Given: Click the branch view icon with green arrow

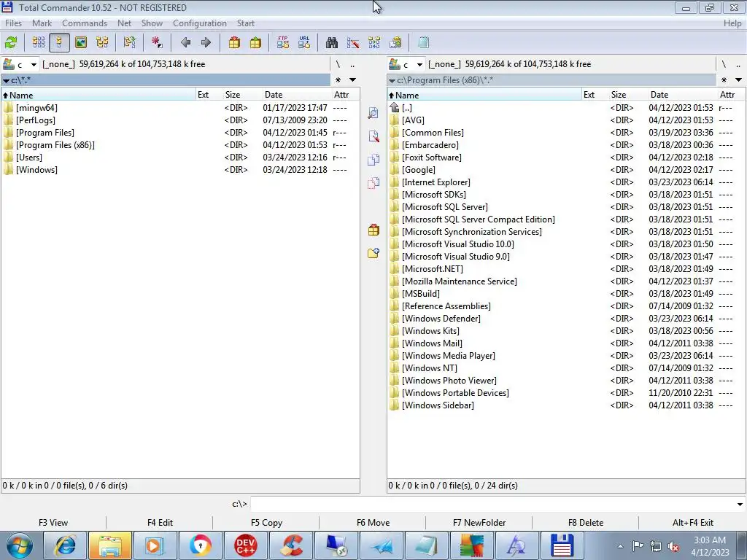Looking at the screenshot, I should coord(130,42).
